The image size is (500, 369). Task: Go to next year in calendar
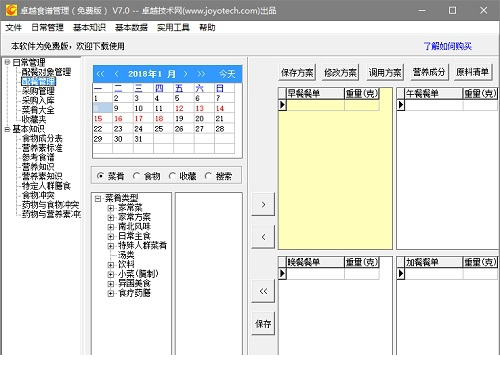[x=201, y=74]
